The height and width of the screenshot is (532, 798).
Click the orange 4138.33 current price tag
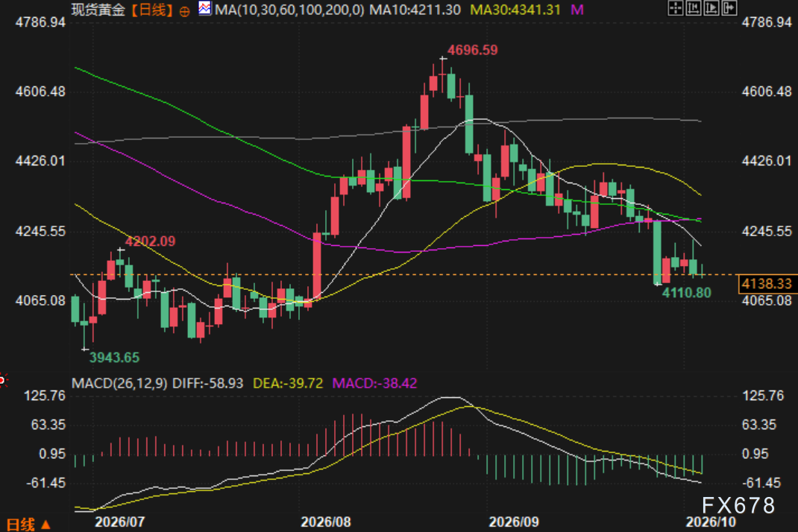coord(767,284)
